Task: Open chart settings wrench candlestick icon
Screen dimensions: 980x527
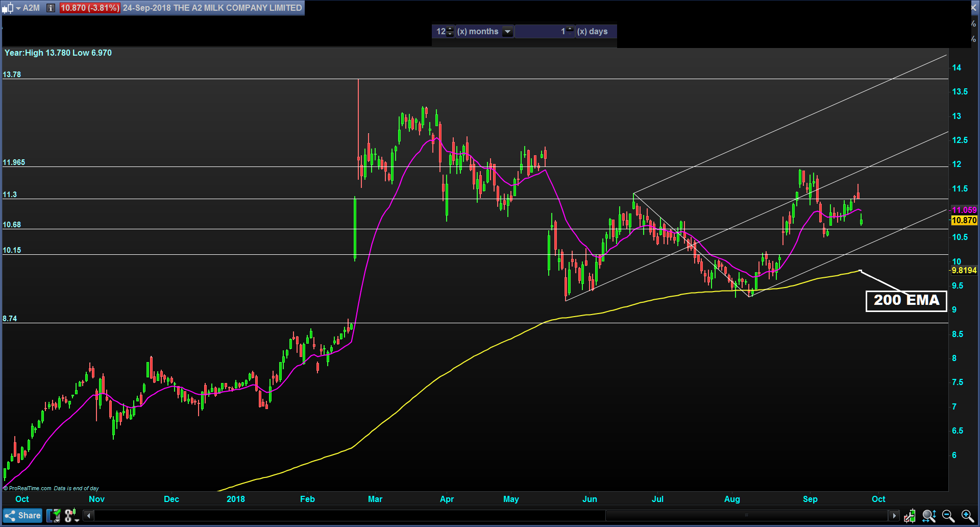Action: (910, 516)
